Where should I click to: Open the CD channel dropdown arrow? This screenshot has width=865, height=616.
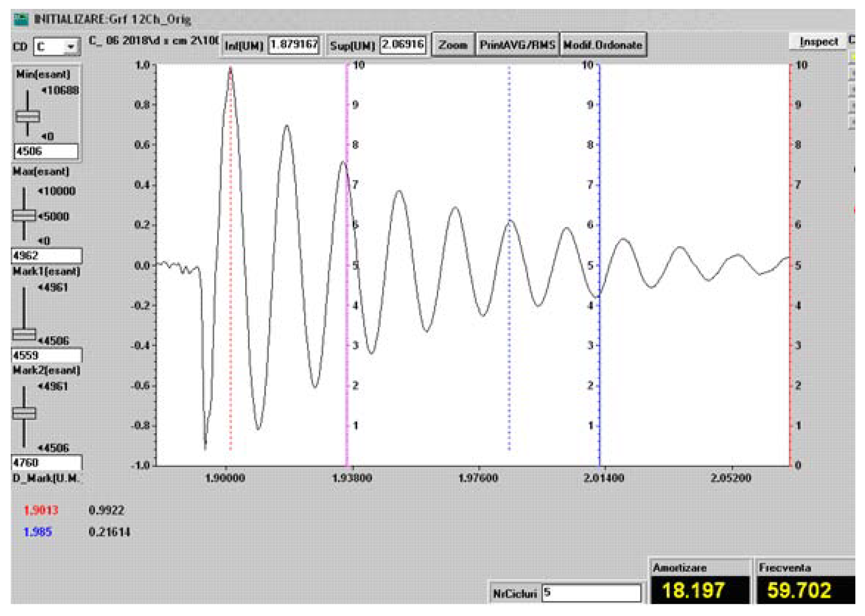(x=71, y=47)
